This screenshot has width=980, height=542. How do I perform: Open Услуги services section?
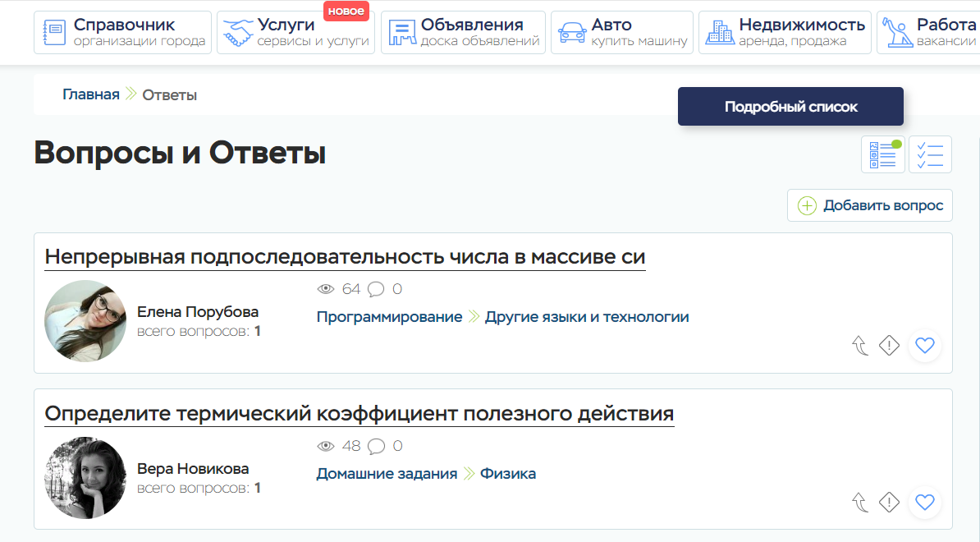(295, 33)
